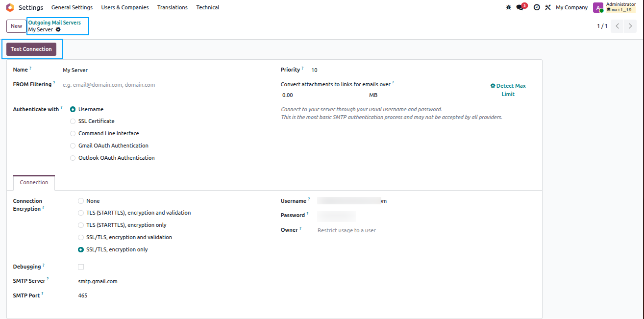Show help tooltip for FROM Filtering

pyautogui.click(x=54, y=83)
